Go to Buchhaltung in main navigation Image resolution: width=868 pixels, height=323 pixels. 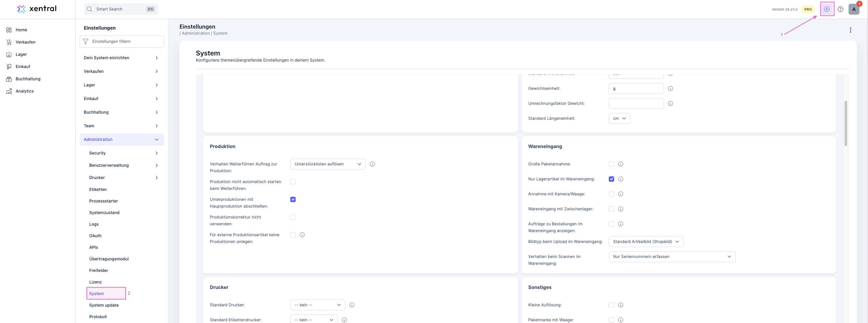pos(28,79)
